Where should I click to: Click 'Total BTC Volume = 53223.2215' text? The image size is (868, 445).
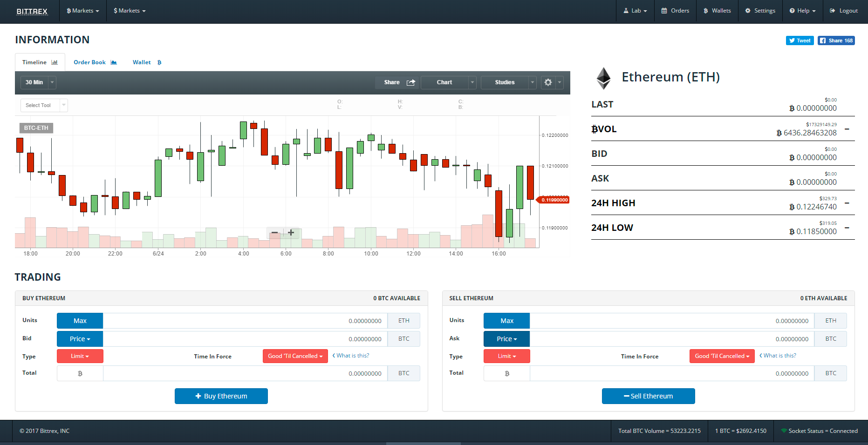click(x=659, y=431)
